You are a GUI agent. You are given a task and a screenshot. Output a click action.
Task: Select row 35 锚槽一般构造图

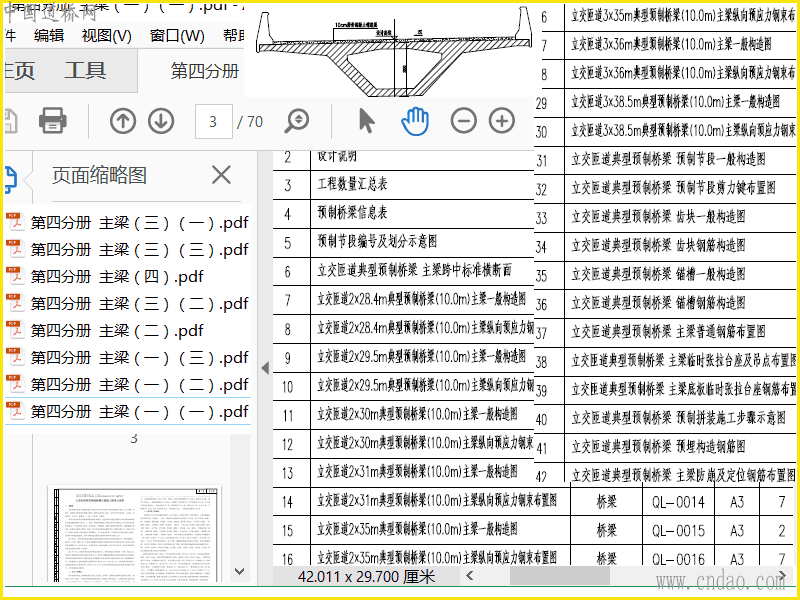point(665,276)
